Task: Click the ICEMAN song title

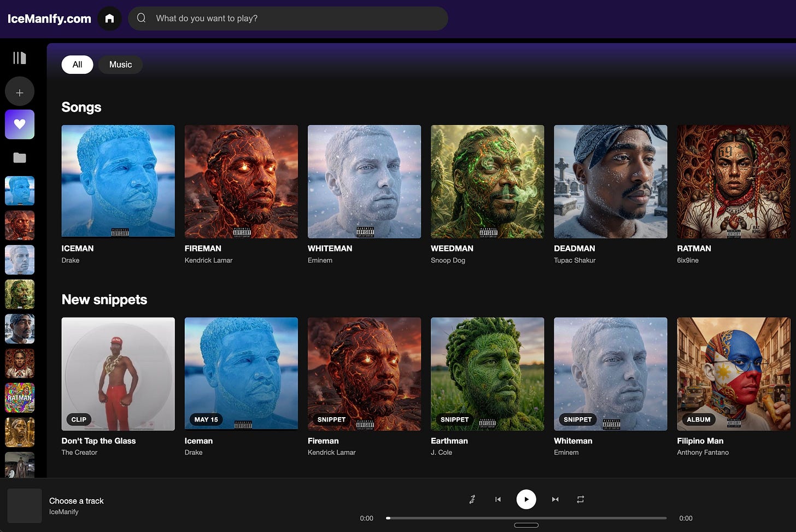Action: point(78,248)
